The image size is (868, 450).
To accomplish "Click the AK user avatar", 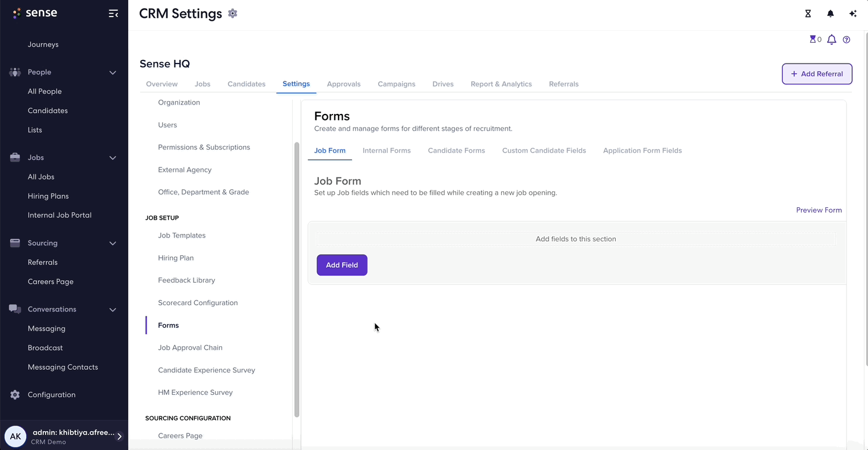I will (15, 436).
